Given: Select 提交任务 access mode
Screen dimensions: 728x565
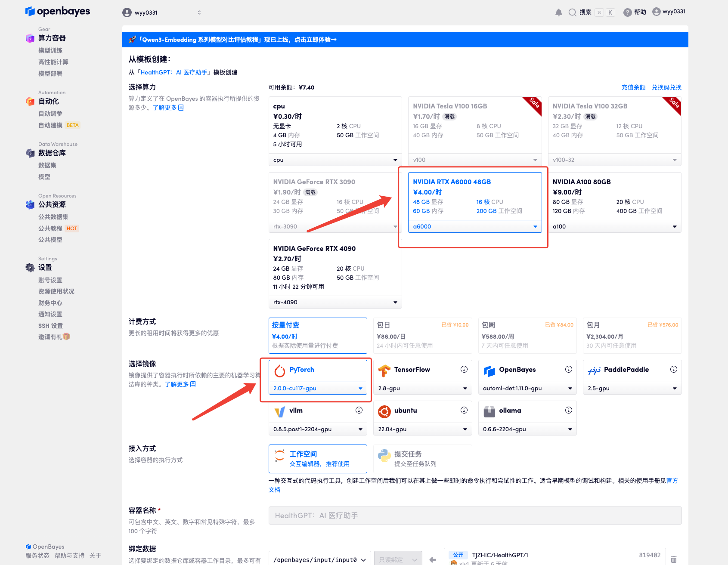Looking at the screenshot, I should (422, 459).
